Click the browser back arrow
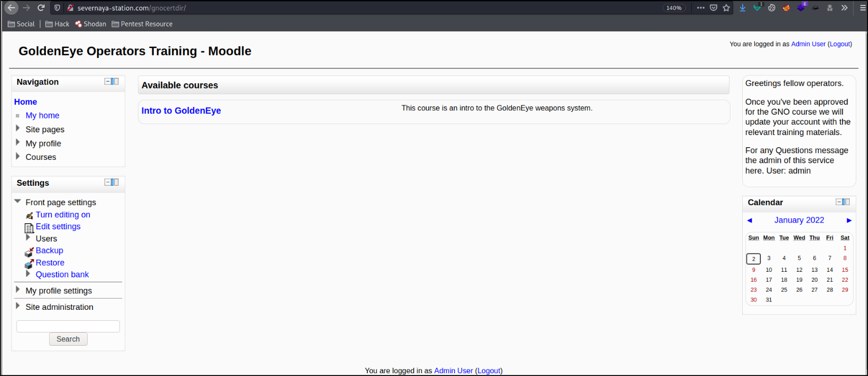 pos(11,8)
